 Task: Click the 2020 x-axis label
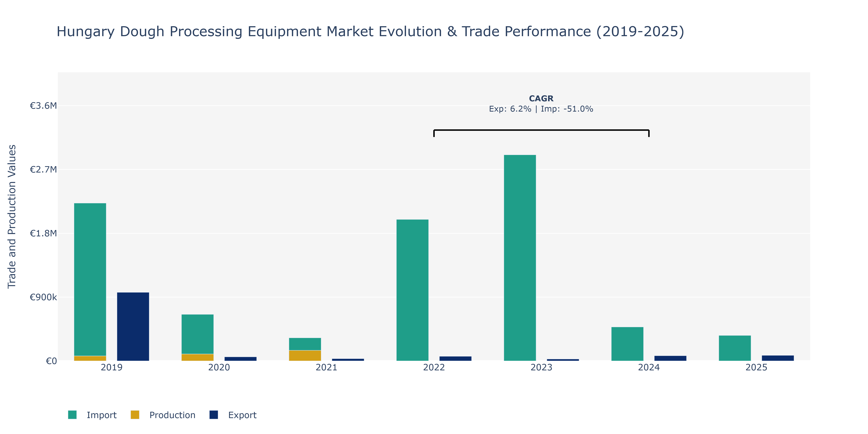219,367
